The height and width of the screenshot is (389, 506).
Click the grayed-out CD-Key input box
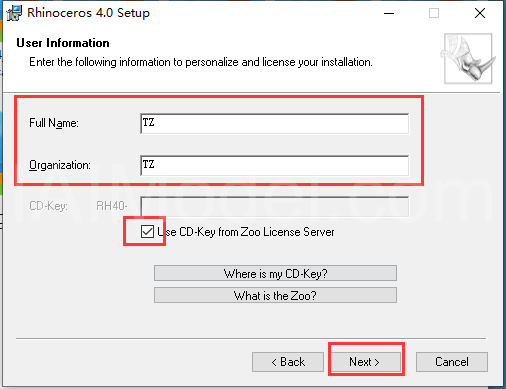[275, 207]
